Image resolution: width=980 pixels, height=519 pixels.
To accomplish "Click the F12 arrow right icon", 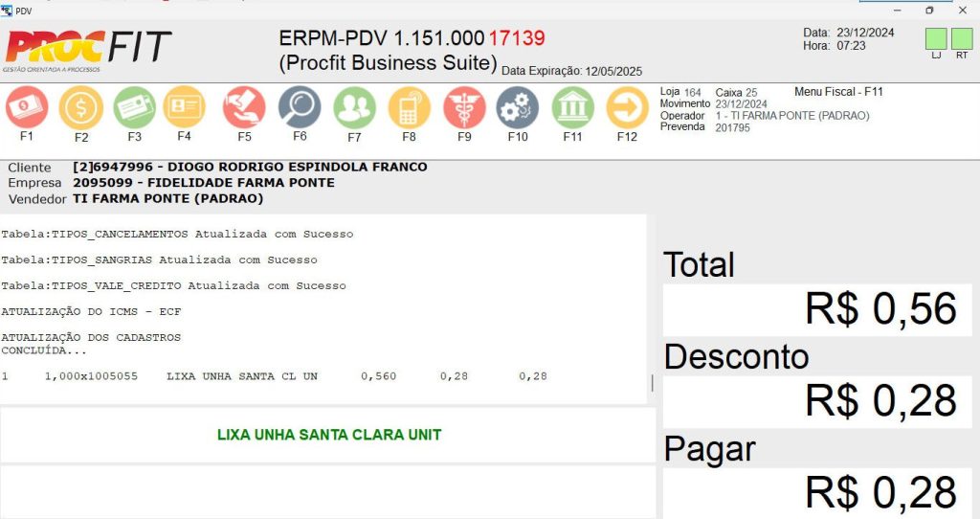I will (627, 107).
